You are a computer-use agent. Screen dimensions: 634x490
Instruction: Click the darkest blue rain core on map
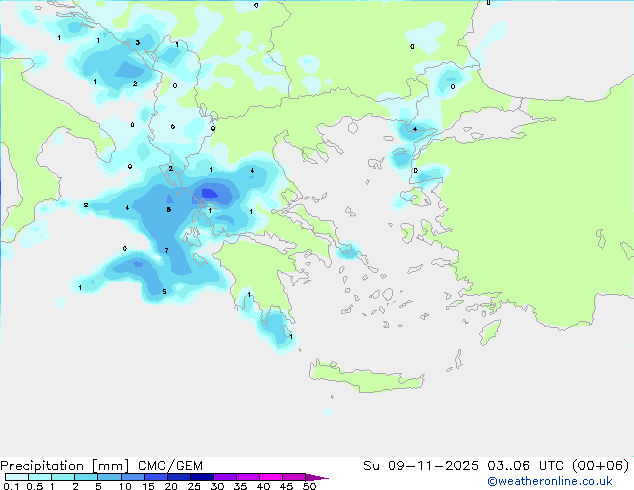point(209,194)
